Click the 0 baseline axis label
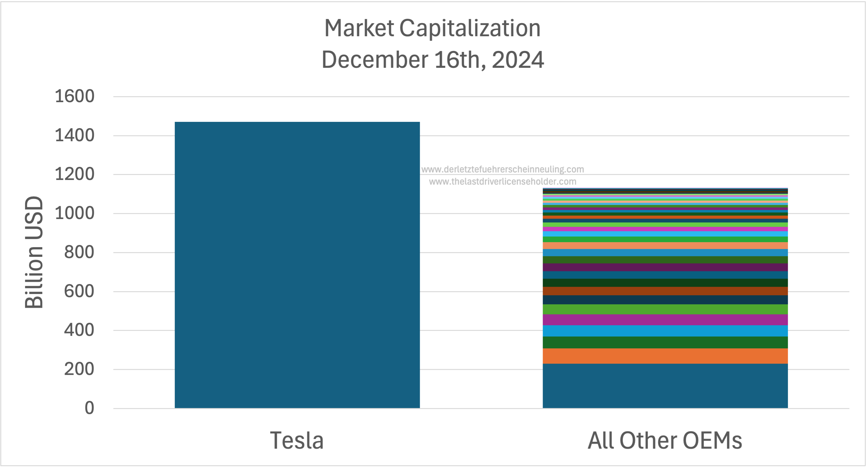 click(x=89, y=408)
